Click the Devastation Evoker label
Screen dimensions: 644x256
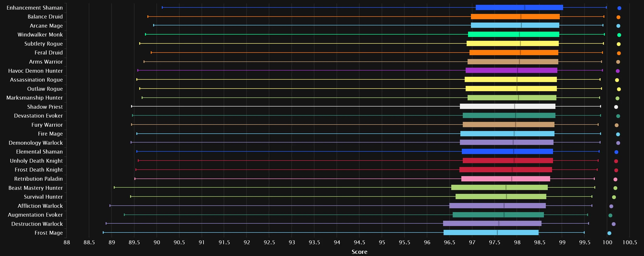tap(38, 116)
